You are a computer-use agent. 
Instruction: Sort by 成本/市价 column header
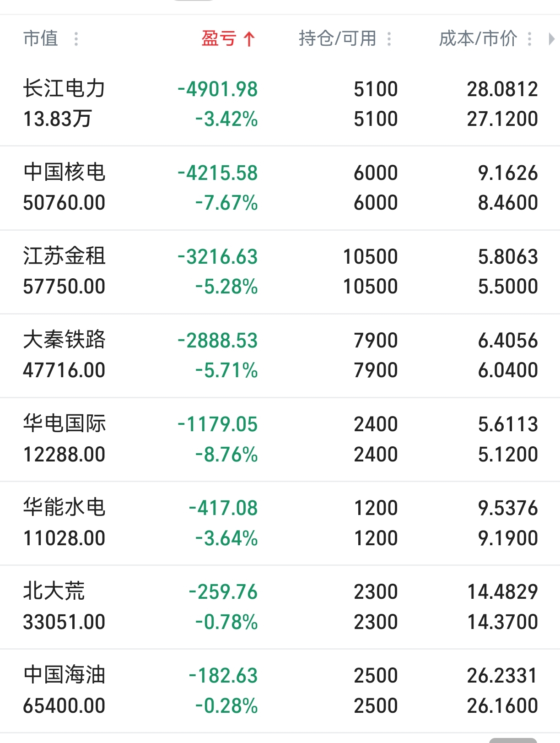[478, 38]
